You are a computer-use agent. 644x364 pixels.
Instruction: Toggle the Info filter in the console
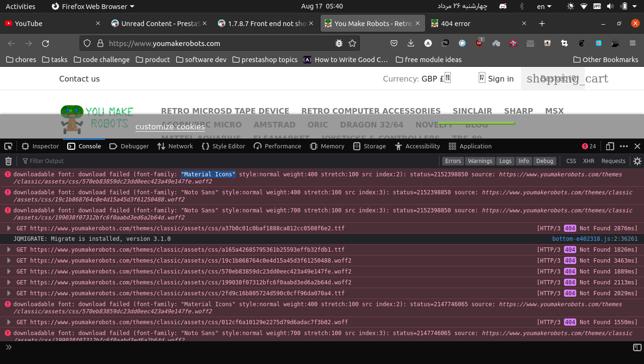pos(524,161)
